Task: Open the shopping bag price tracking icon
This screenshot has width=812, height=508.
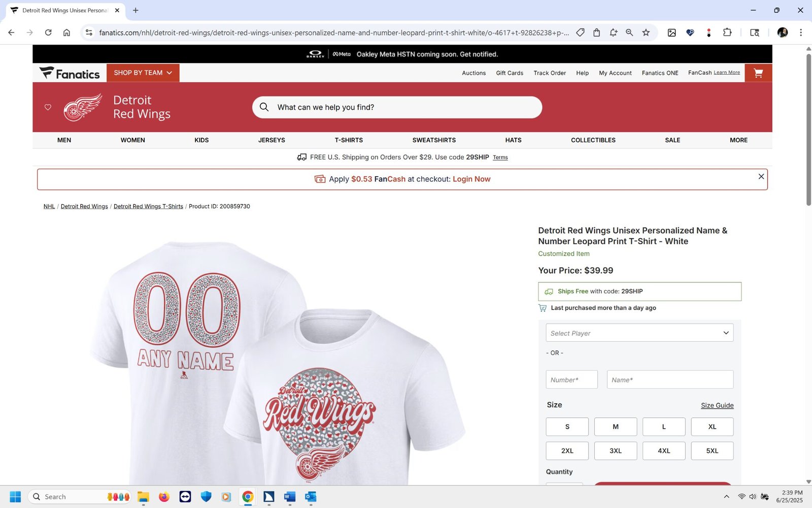Action: (x=597, y=33)
